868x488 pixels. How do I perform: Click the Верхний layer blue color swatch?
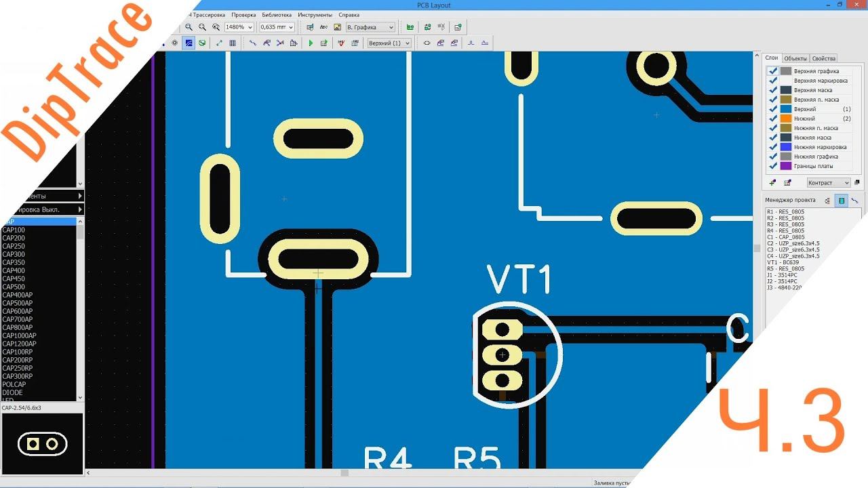(786, 108)
